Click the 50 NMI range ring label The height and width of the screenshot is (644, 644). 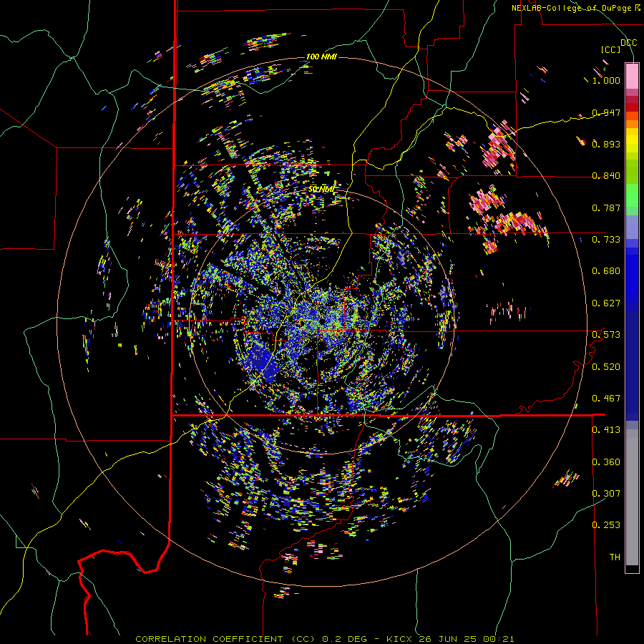click(x=321, y=190)
